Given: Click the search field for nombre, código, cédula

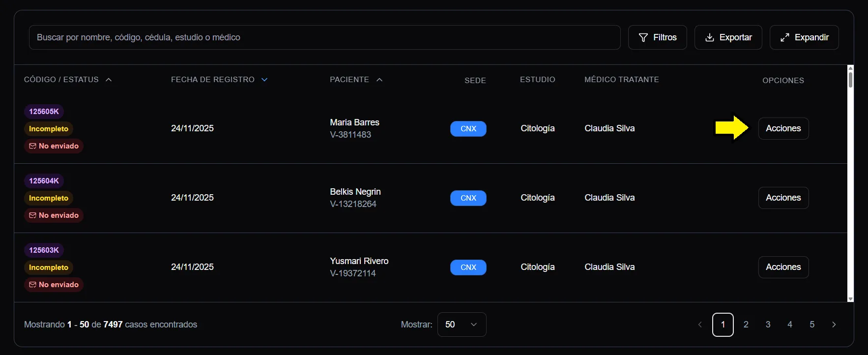Looking at the screenshot, I should pyautogui.click(x=324, y=37).
